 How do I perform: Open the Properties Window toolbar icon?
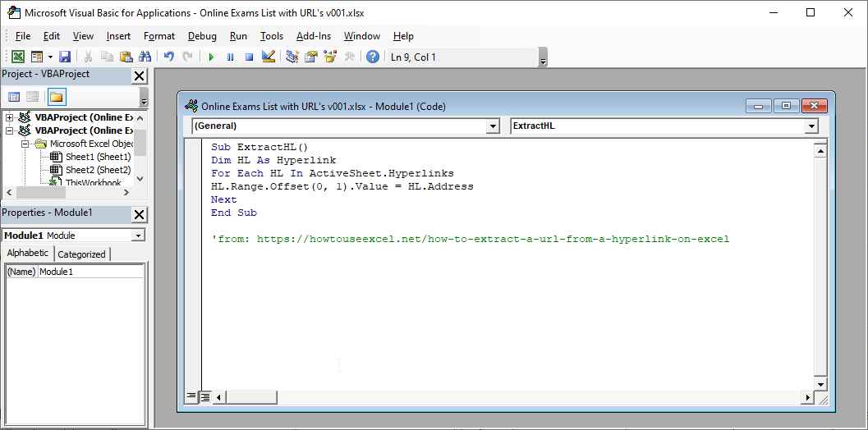[x=311, y=57]
